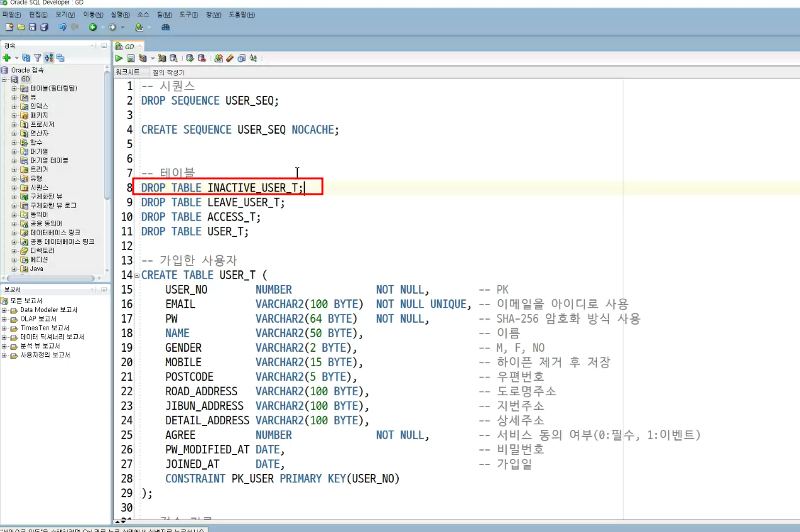Toggle the Schema Browser icon in connections toolbar
The image size is (800, 532).
tap(49, 57)
